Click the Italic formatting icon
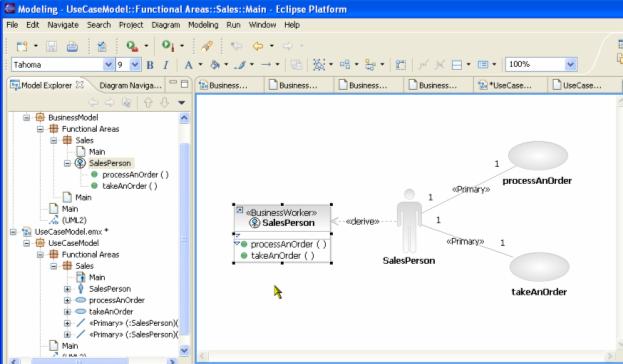Viewport: 623px width, 364px height. coord(166,65)
